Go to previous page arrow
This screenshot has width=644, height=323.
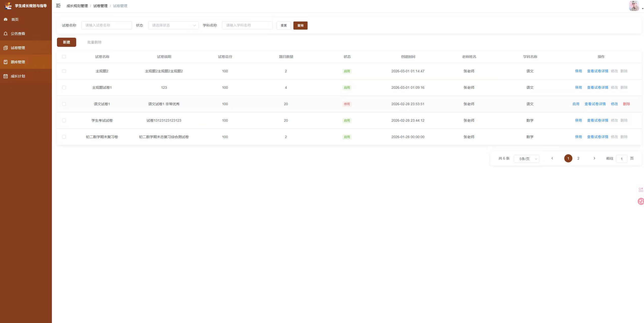pos(552,158)
